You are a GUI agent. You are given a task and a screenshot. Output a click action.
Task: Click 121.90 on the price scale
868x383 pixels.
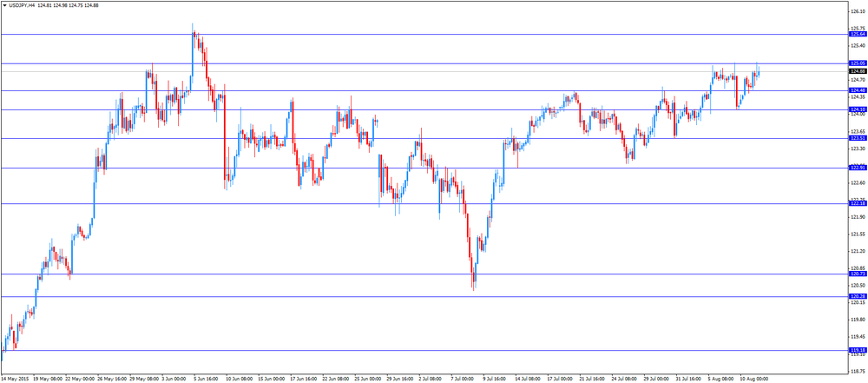(858, 217)
